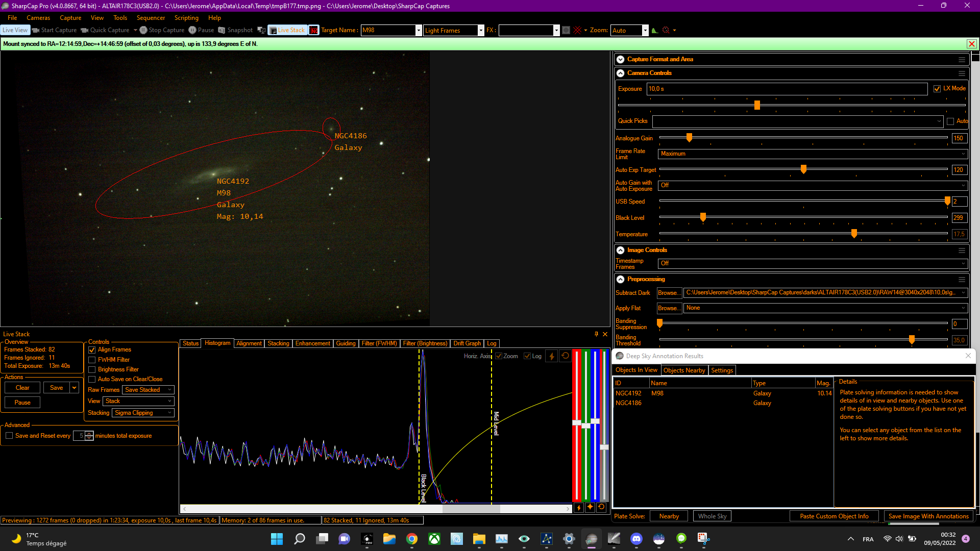Click the histogram auto-stretch lightning bolt button
The image size is (980, 551).
point(552,356)
